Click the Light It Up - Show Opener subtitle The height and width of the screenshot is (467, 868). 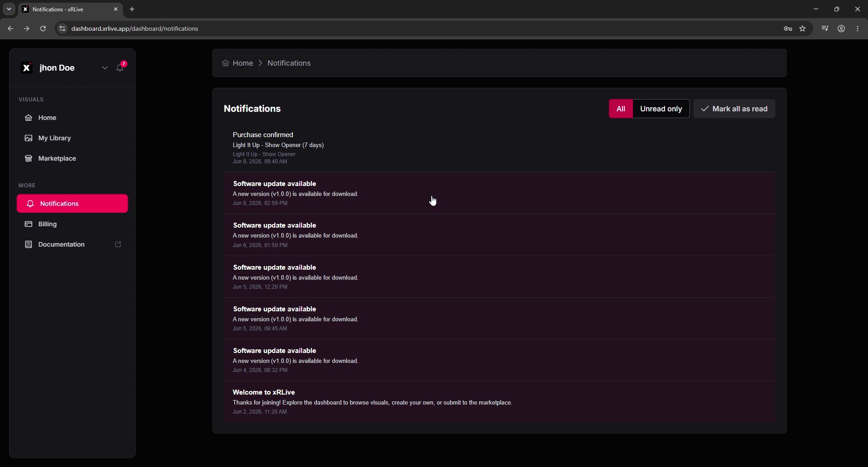point(264,154)
